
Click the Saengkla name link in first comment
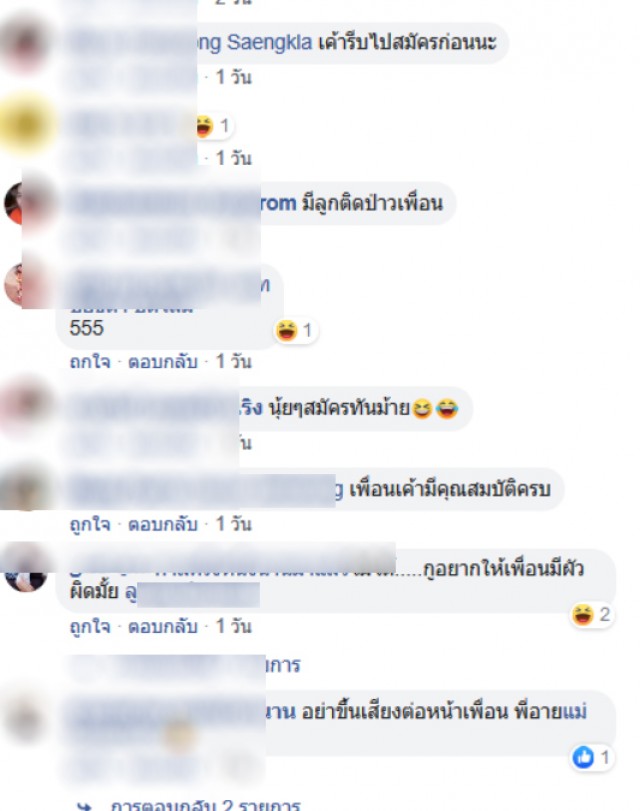point(269,42)
